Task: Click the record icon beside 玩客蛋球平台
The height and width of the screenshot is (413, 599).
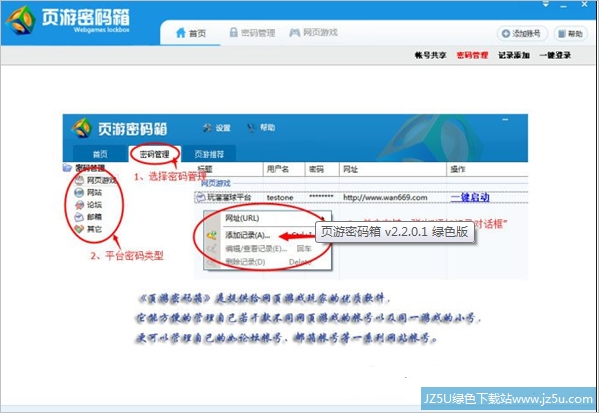Action: pos(201,198)
